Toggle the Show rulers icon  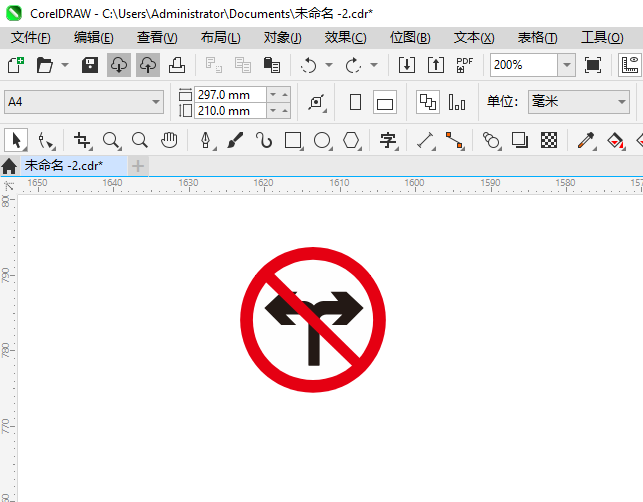click(630, 65)
